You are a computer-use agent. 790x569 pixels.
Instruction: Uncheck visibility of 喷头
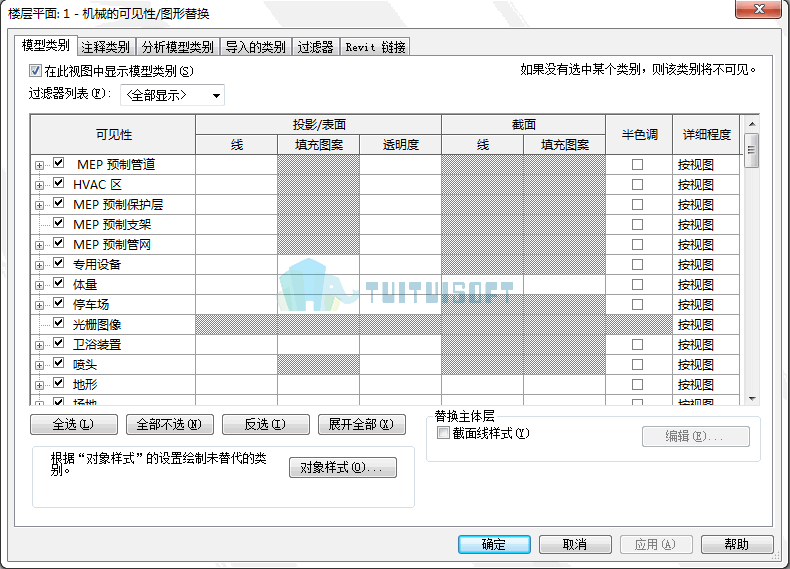59,363
